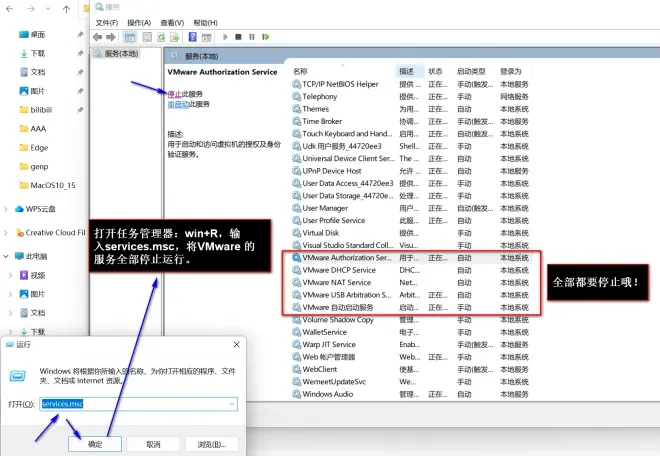Click the Pause Service icon
This screenshot has height=456, width=660.
coord(252,37)
